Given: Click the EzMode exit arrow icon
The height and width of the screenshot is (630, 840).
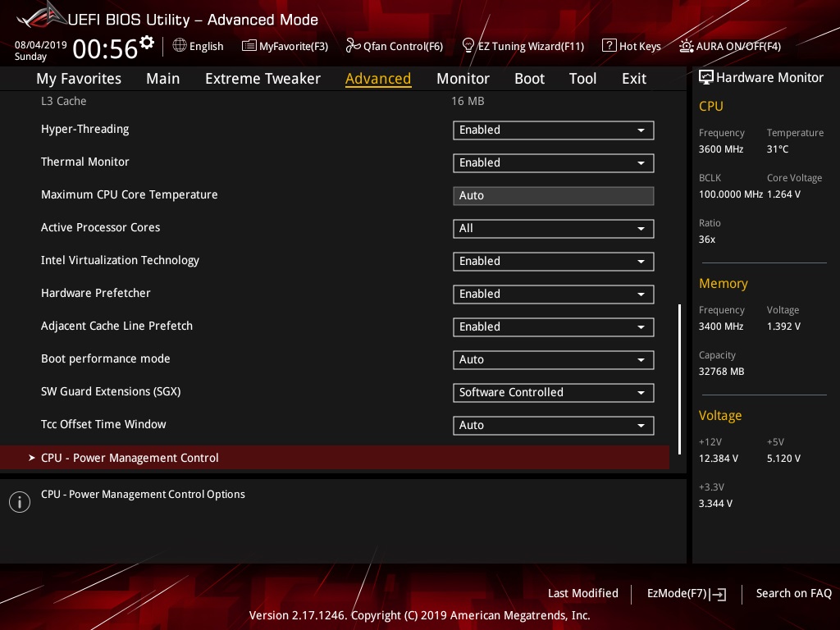Looking at the screenshot, I should [718, 594].
